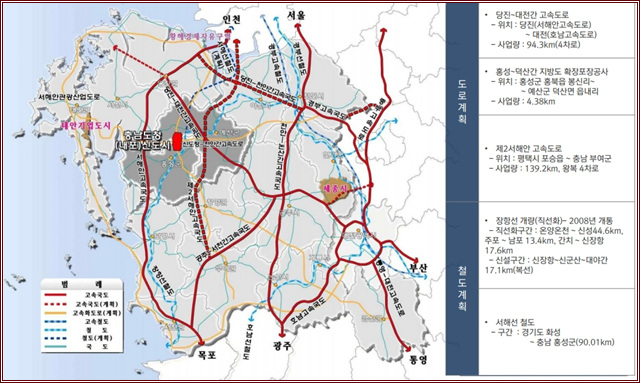Image resolution: width=640 pixels, height=383 pixels.
Task: Select the 장항선 개량(직선화)~ 2008년 개통 heading
Action: point(554,220)
